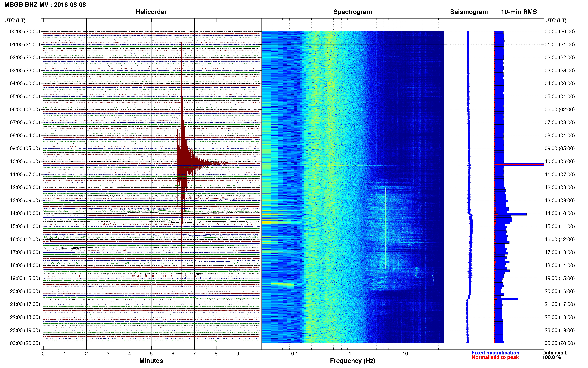Click the 9 tick on the Minutes axis
The image size is (588, 368).
pos(238,354)
